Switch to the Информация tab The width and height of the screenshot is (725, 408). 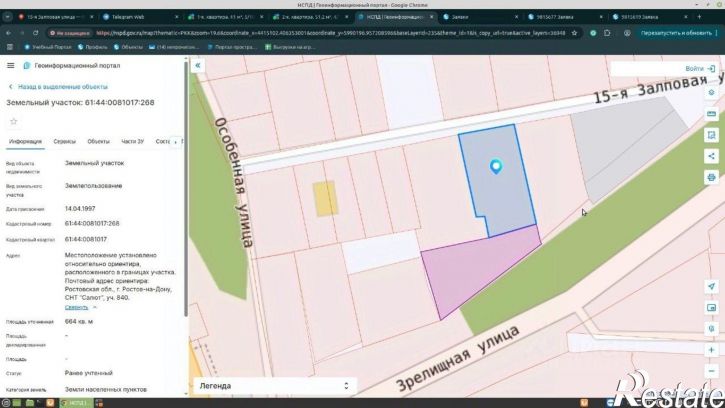tap(25, 142)
